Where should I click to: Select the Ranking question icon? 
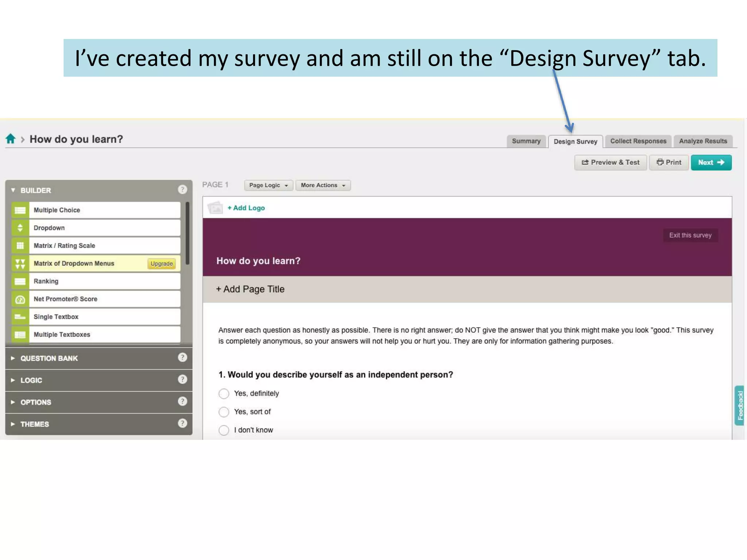pyautogui.click(x=20, y=281)
